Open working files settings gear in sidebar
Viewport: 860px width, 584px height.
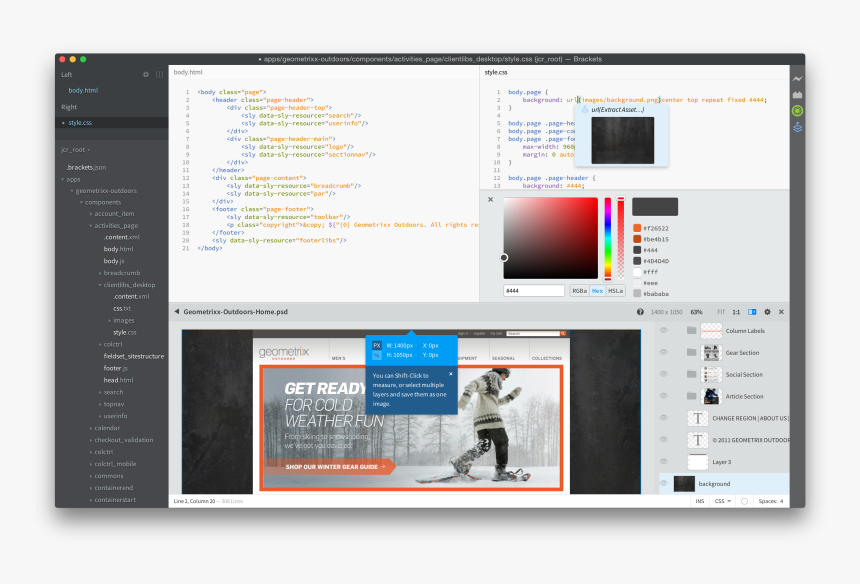pos(146,75)
